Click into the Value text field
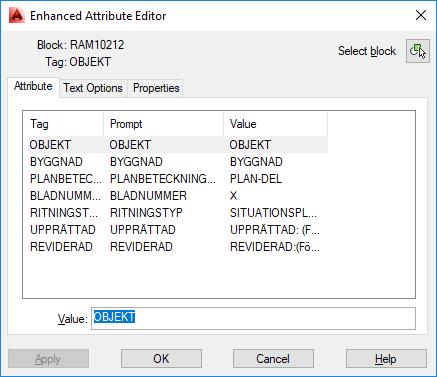The height and width of the screenshot is (377, 437). coord(253,318)
